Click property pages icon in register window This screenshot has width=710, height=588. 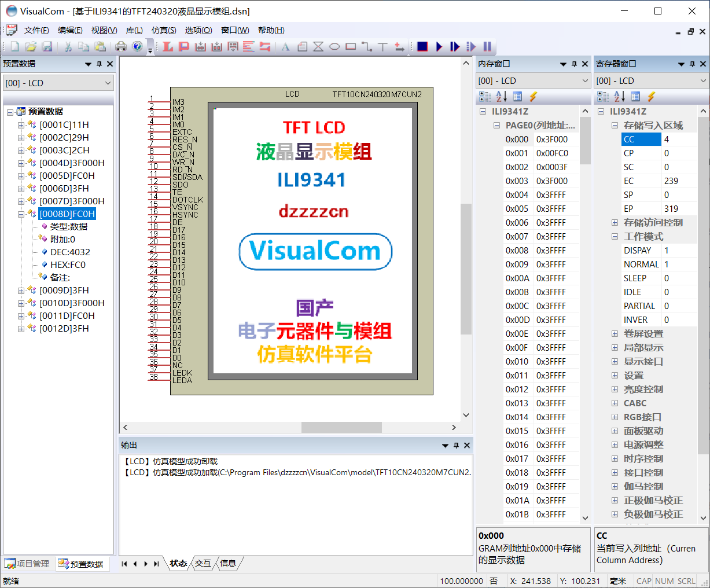point(635,97)
